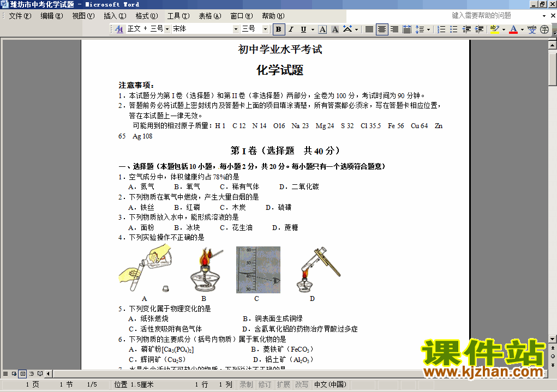Click the help question input box
557x392 pixels.
click(495, 16)
